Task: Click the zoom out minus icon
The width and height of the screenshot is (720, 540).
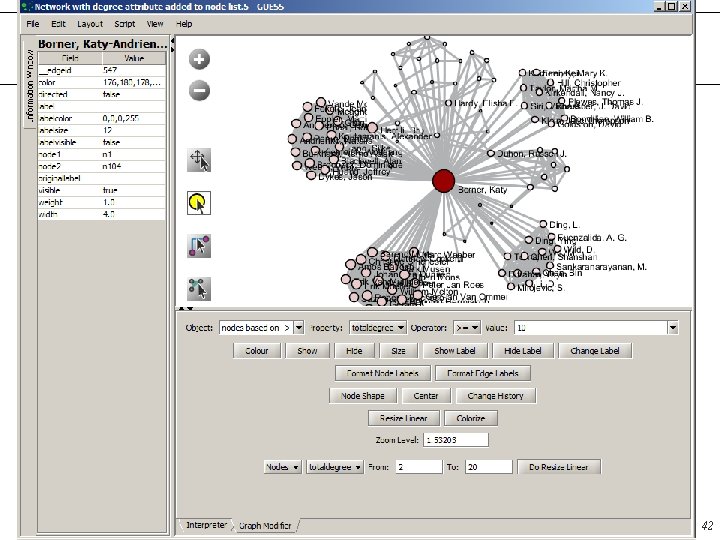Action: click(199, 90)
